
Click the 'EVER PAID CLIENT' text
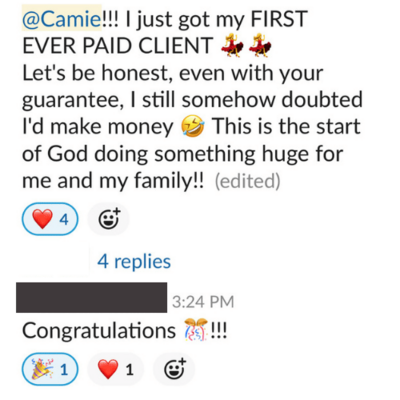118,45
